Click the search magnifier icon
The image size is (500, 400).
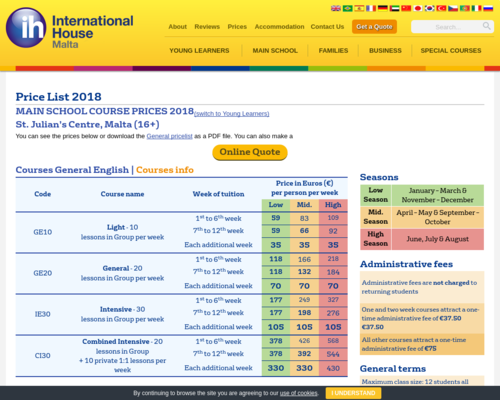tap(487, 26)
